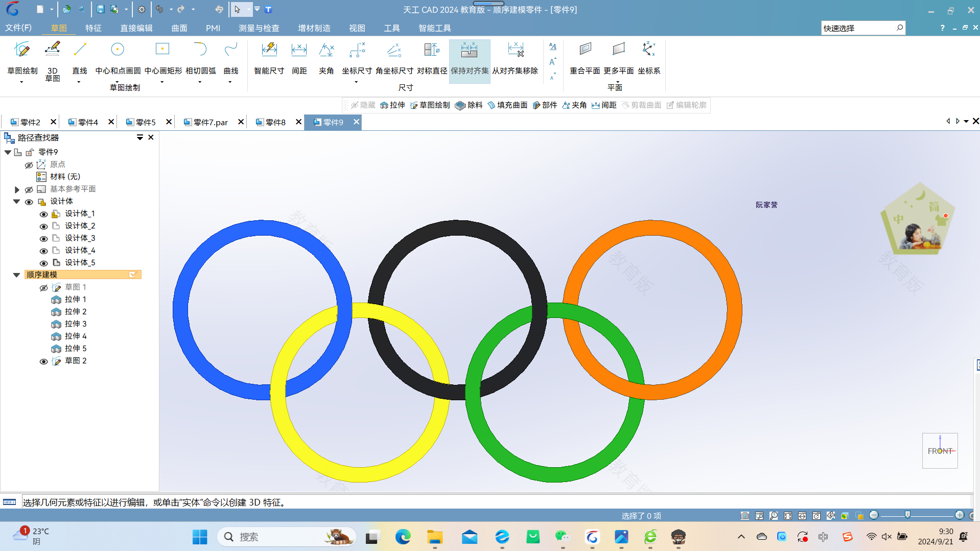Collapse the 零件9 root node
This screenshot has width=980, height=551.
click(8, 152)
